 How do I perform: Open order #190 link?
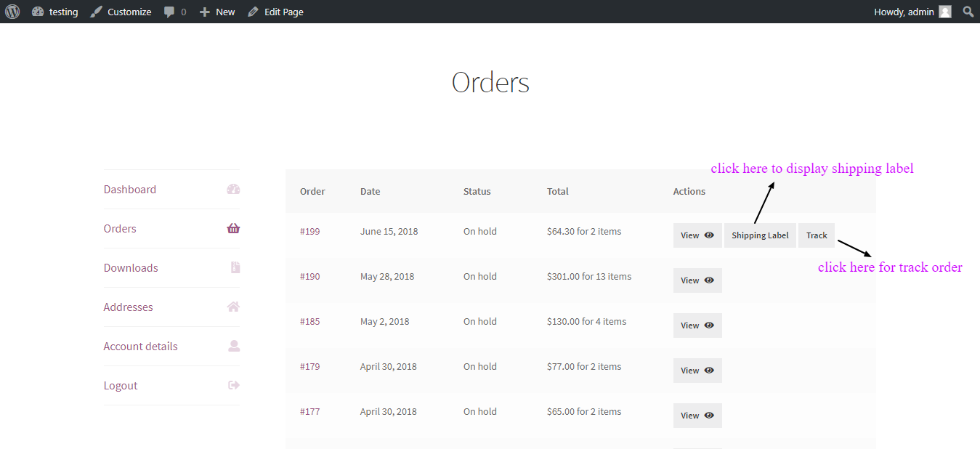[309, 277]
